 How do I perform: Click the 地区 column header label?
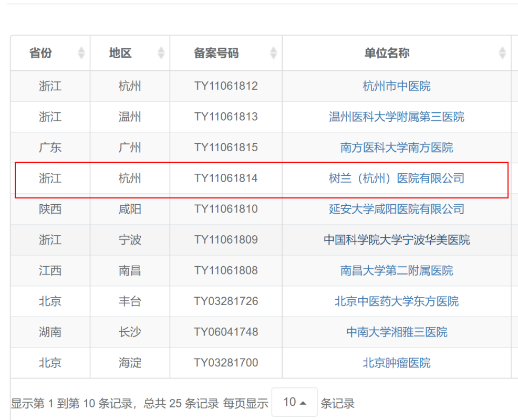[x=120, y=53]
